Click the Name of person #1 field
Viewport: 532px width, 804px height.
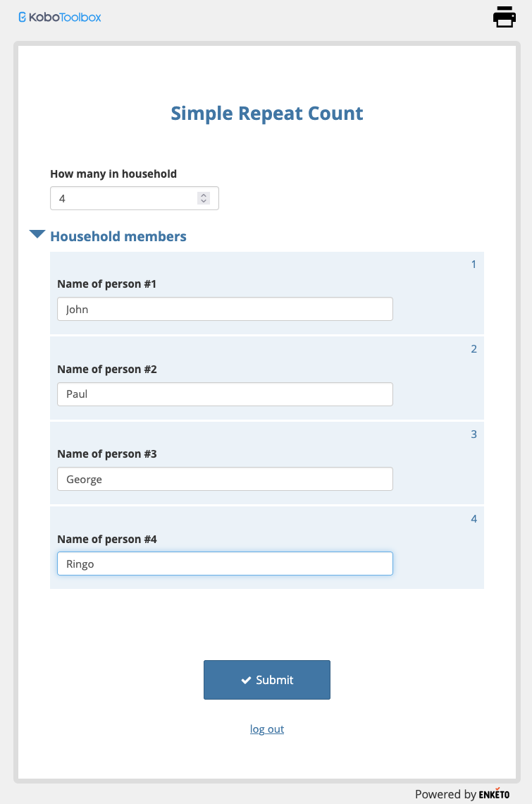pyautogui.click(x=225, y=309)
